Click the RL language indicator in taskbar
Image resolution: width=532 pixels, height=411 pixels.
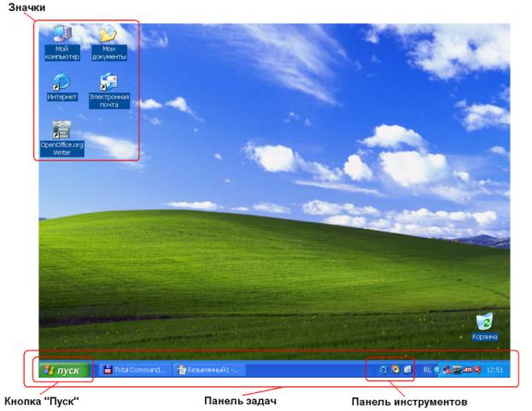point(427,370)
